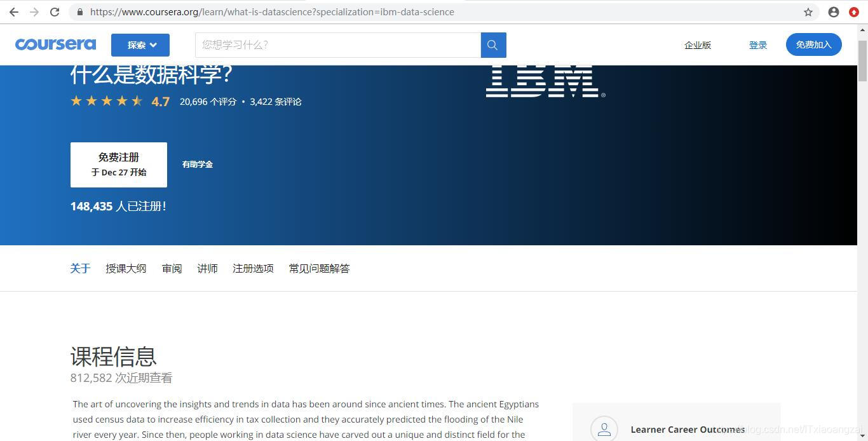
Task: Click the browser address bar URL
Action: (x=272, y=12)
